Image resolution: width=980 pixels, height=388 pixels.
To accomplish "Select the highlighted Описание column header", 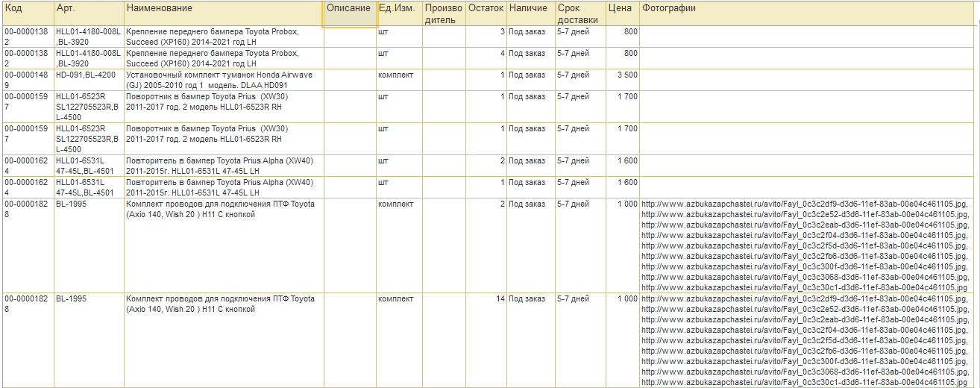I will pos(349,13).
